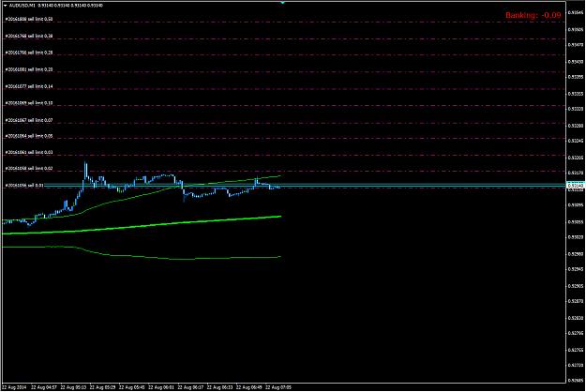Click the 22 Aug 2014 time axis label

click(14, 387)
